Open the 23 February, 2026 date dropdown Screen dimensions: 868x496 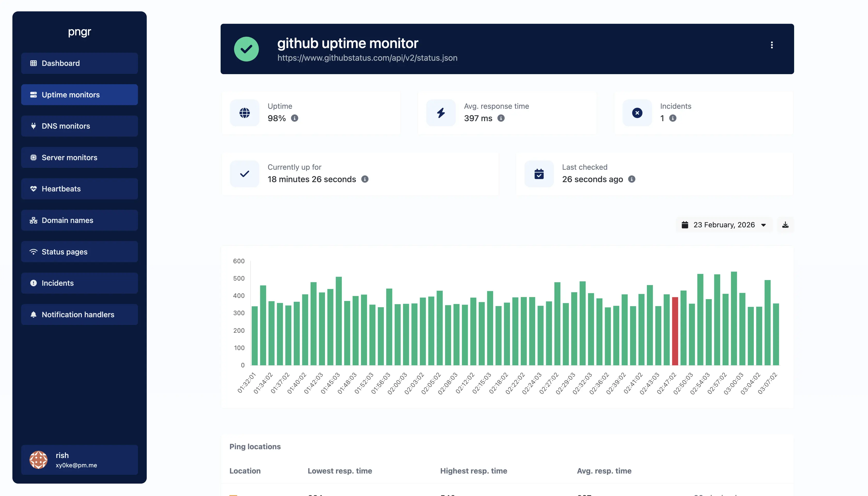(724, 225)
